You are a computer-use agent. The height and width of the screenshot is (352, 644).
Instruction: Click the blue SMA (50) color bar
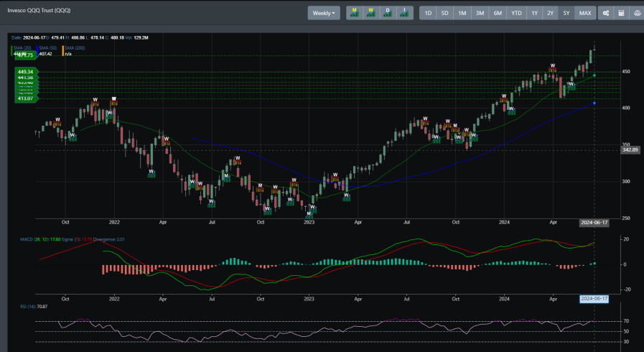coord(37,51)
